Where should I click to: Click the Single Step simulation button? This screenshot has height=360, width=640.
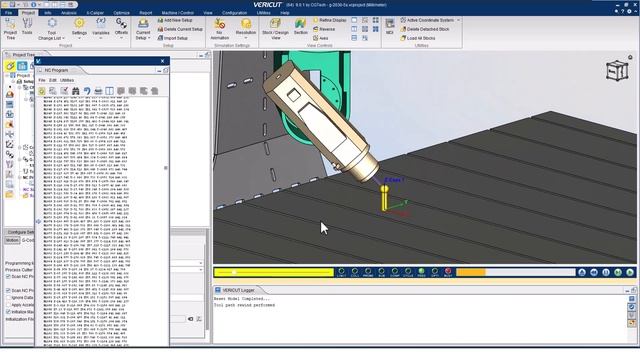[618, 272]
